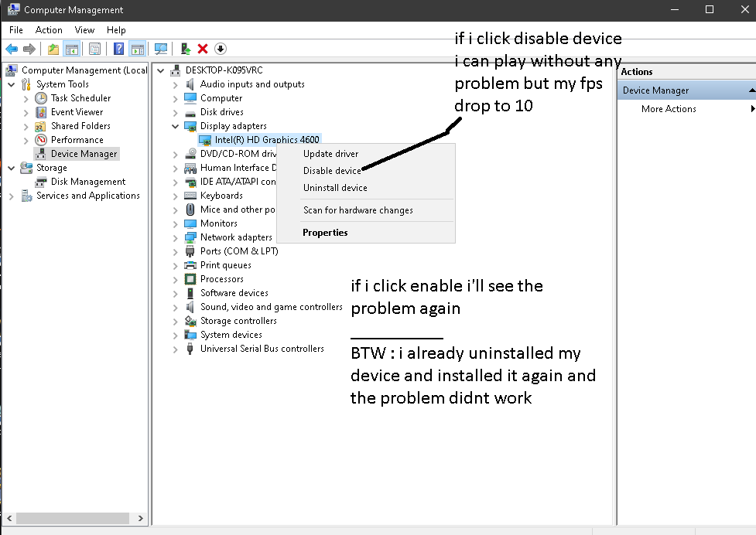Click the Audio inputs and outputs speaker icon
This screenshot has height=535, width=756.
190,84
